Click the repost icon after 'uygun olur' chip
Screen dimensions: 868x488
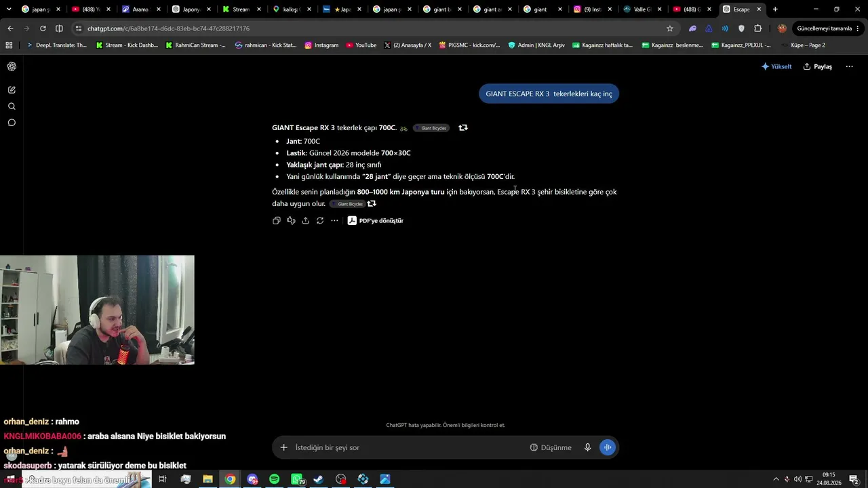(372, 203)
